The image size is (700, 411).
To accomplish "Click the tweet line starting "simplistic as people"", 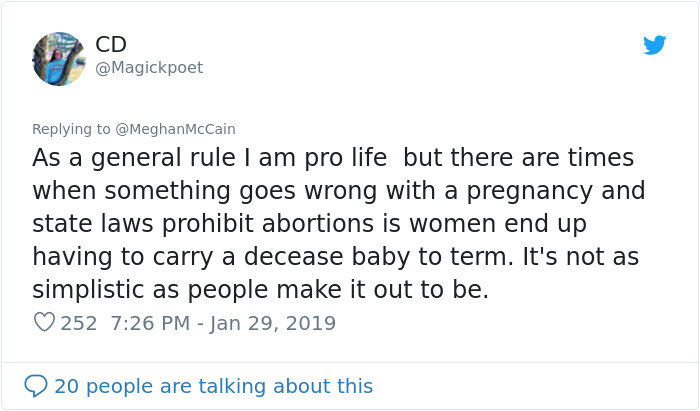I will [x=261, y=290].
